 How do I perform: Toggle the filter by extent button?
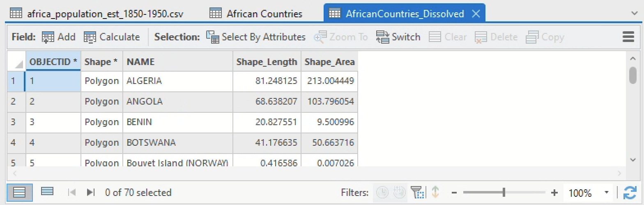(x=416, y=192)
